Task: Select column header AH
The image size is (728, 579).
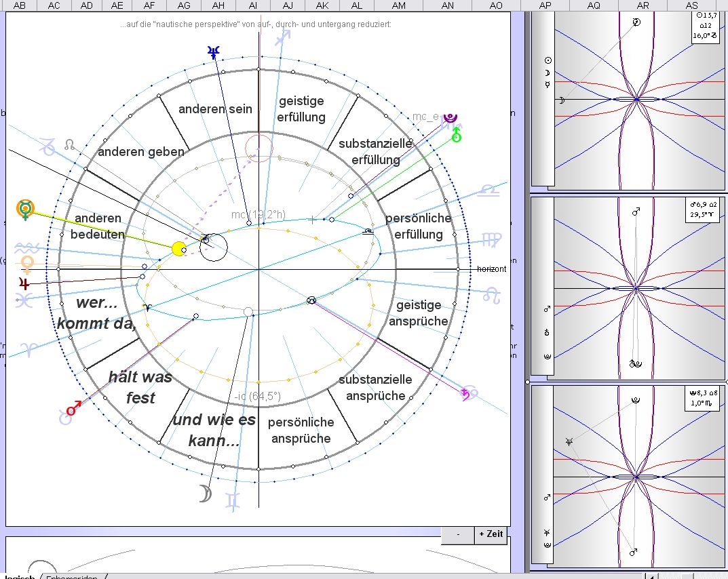Action: (218, 5)
